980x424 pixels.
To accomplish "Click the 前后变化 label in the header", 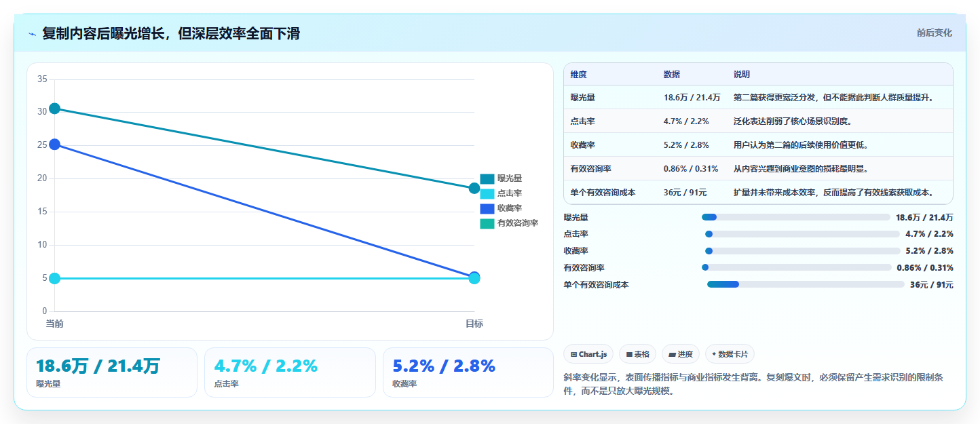I will pyautogui.click(x=934, y=33).
